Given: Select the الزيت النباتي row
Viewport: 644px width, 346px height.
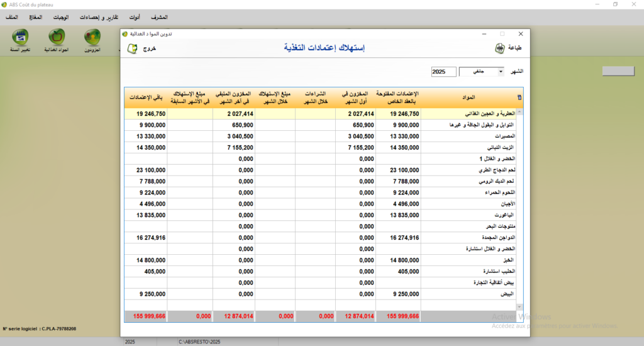Looking at the screenshot, I should click(x=472, y=147).
